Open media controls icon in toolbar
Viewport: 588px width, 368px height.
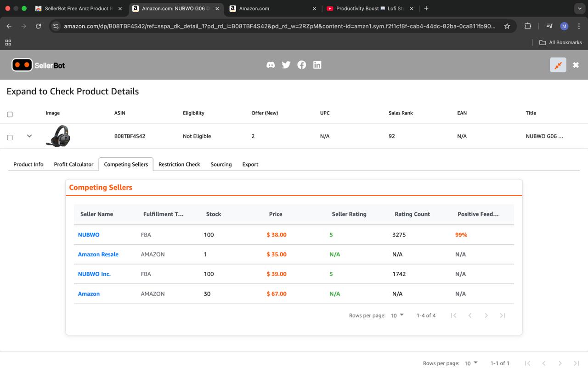pos(549,26)
